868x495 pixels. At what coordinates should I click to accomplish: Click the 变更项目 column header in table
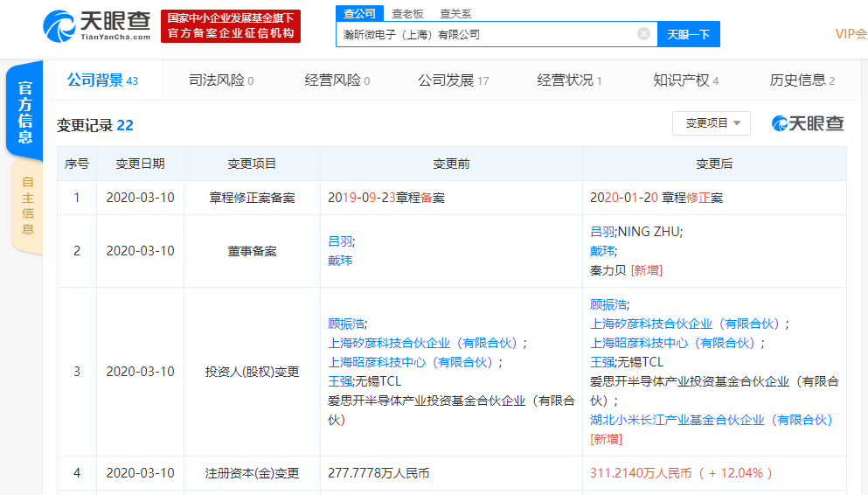point(252,164)
